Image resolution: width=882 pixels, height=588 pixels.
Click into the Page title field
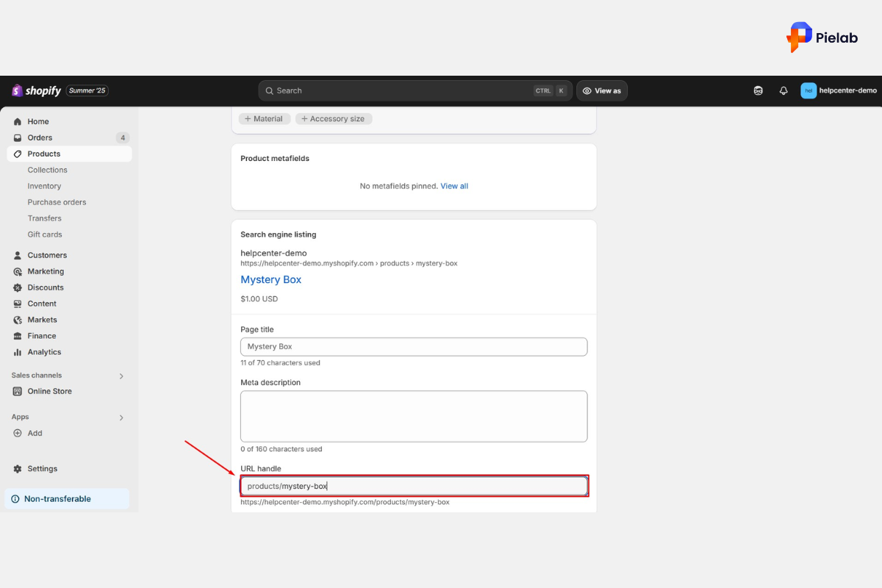point(414,346)
